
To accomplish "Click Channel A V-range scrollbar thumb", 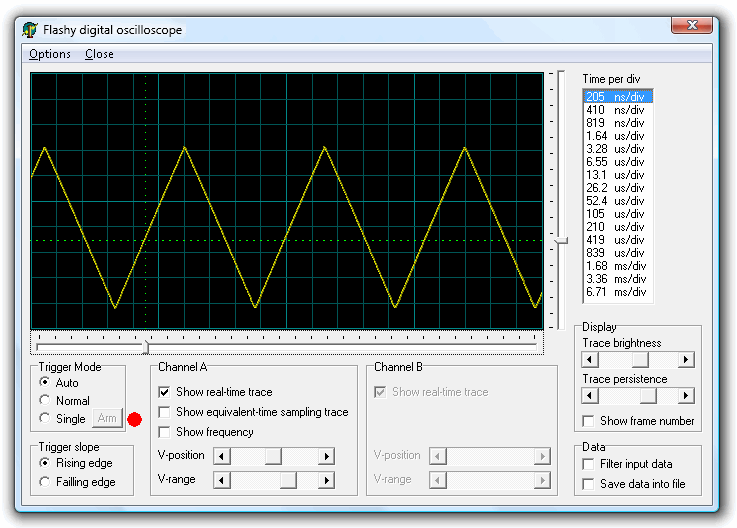I will [x=288, y=480].
